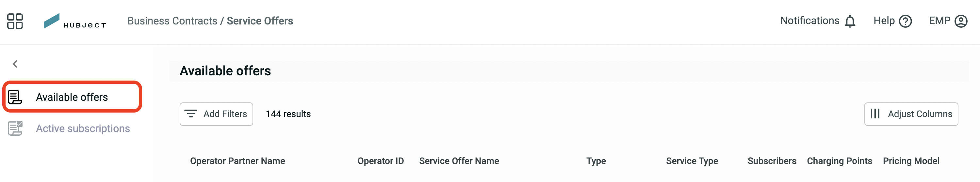Collapse the sidebar with the back chevron
This screenshot has width=980, height=182.
(15, 64)
